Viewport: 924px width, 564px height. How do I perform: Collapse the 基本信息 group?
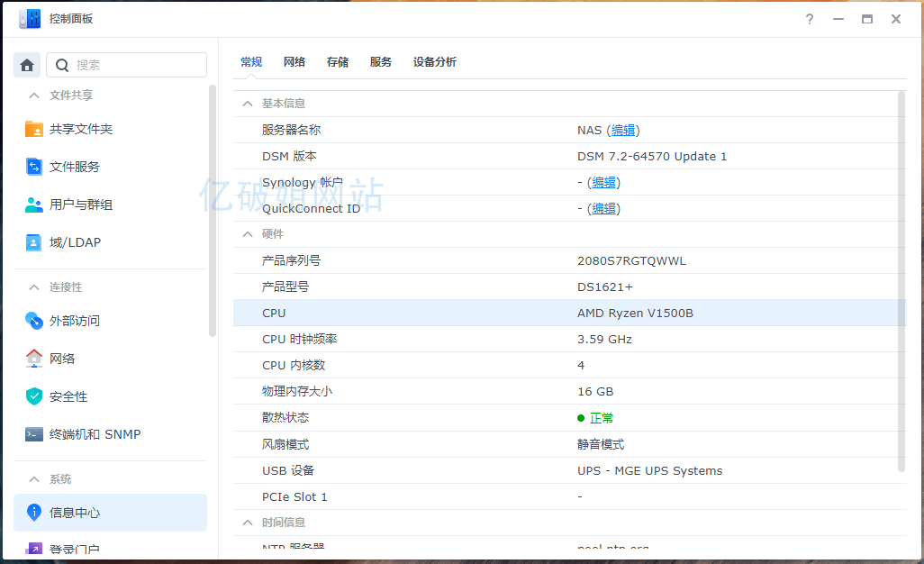[x=248, y=104]
